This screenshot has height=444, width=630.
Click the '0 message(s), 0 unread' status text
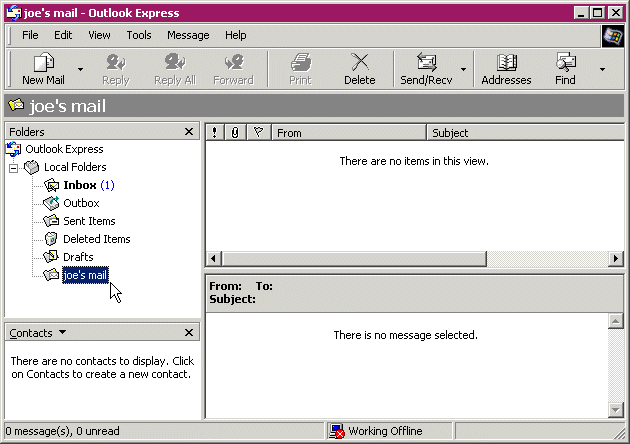coord(63,431)
